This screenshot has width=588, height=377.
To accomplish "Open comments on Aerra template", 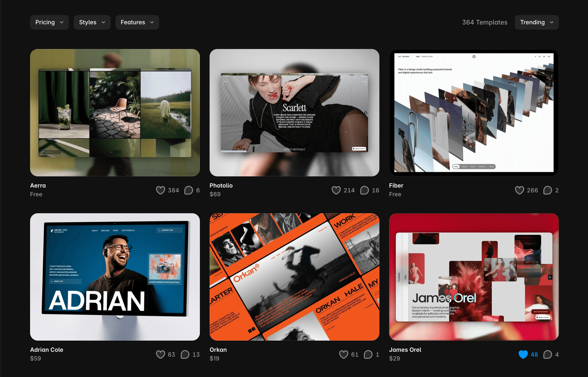I will tap(189, 190).
